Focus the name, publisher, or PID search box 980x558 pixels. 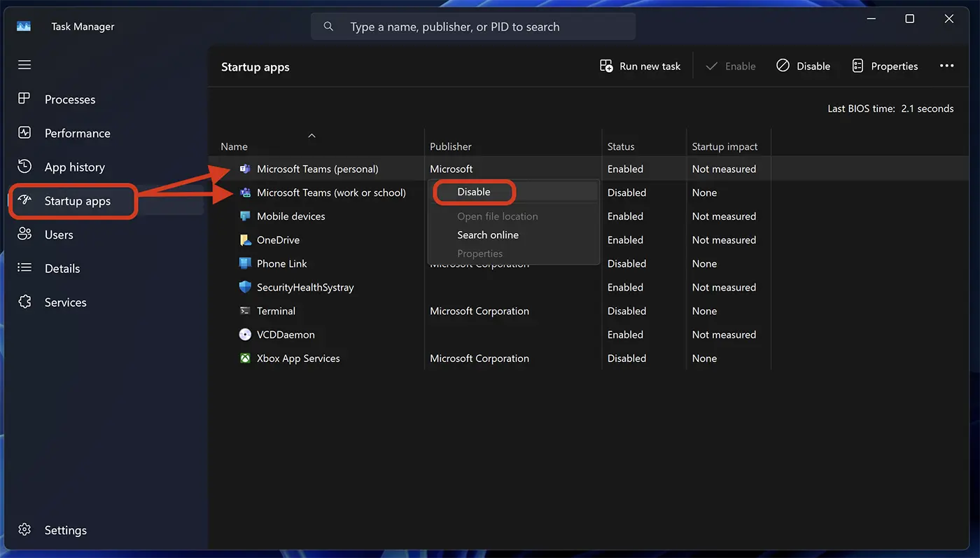473,27
